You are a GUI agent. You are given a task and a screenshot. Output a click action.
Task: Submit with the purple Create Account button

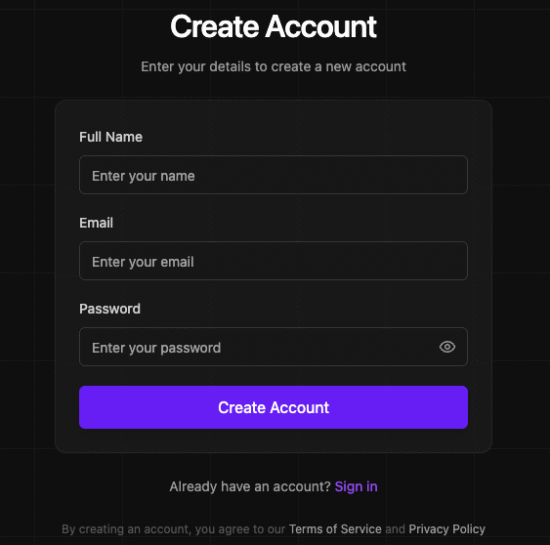click(273, 407)
